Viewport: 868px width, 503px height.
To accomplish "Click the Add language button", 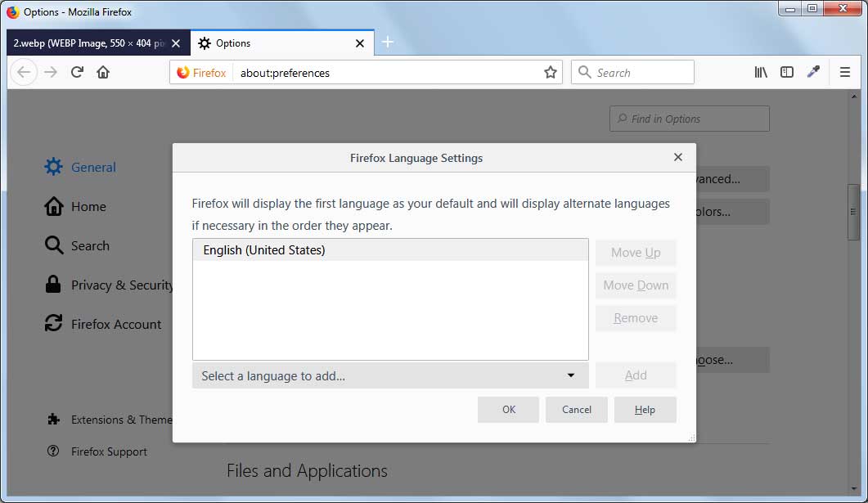I will tap(636, 375).
